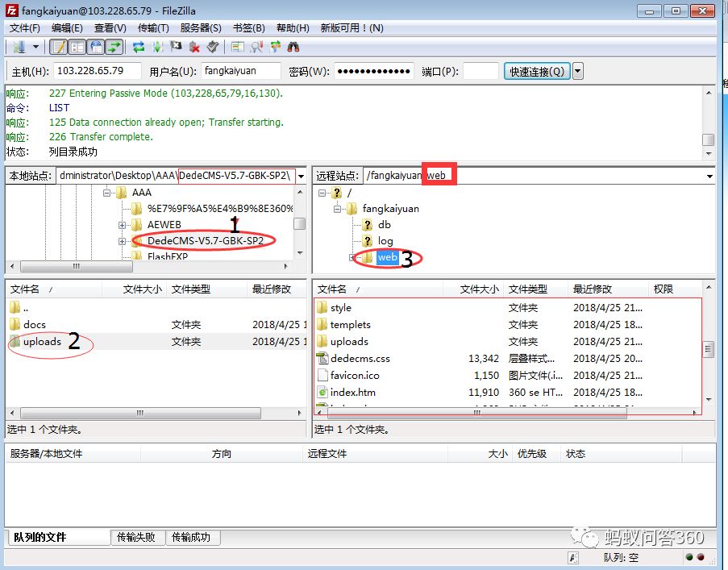Open the 帮助(H) menu
Image resolution: width=728 pixels, height=570 pixels.
coord(293,28)
